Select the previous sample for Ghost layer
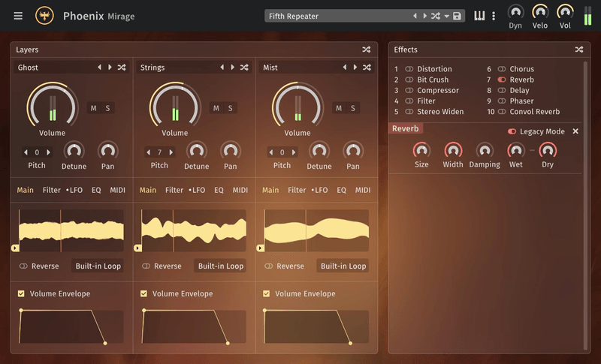Screen dimensions: 601x364 (100, 68)
